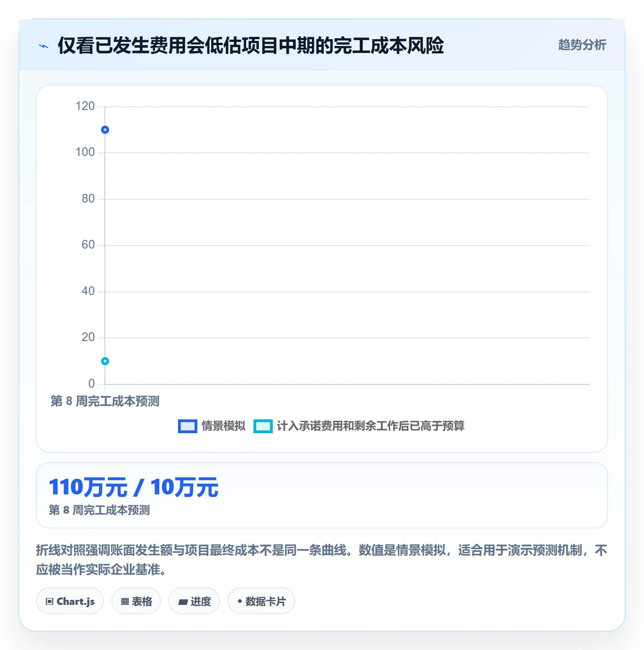
Task: Click the description paragraph starting 折线对照强调
Action: coord(322,560)
